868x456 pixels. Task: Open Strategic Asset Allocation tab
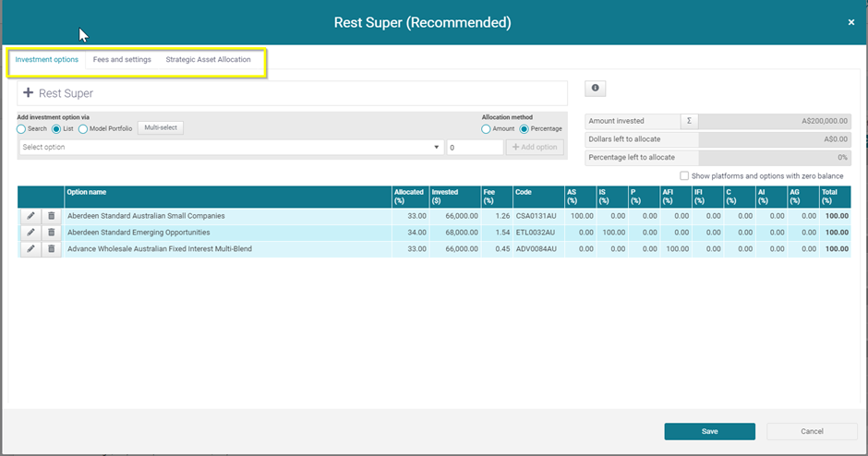point(208,59)
